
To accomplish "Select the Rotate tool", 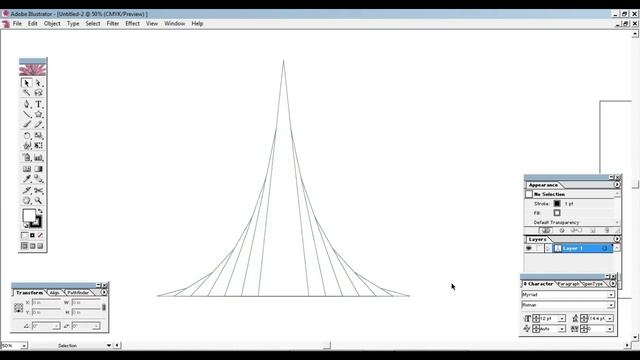I will pyautogui.click(x=27, y=135).
